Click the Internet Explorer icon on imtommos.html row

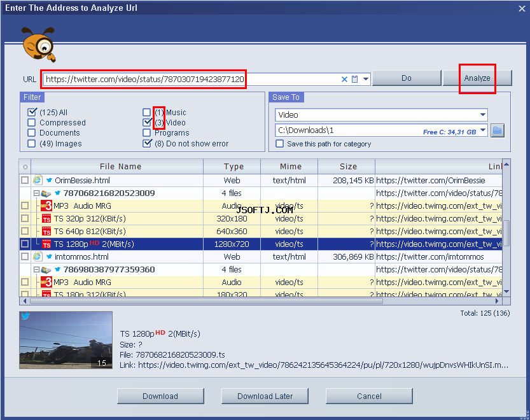click(x=37, y=256)
